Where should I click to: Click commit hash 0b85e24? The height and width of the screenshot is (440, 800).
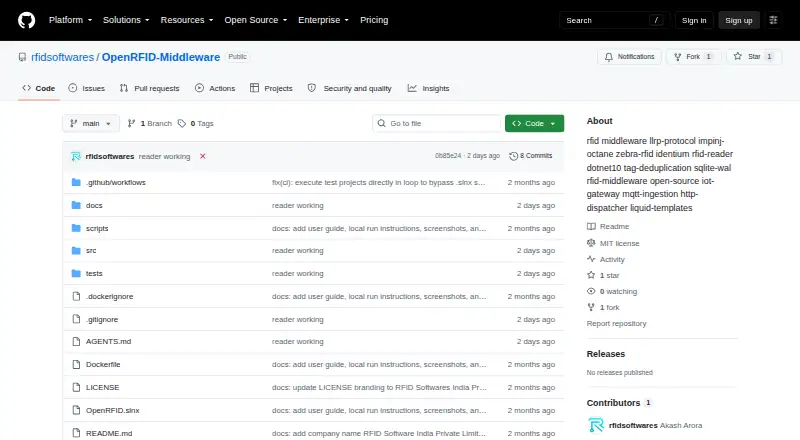(448, 156)
